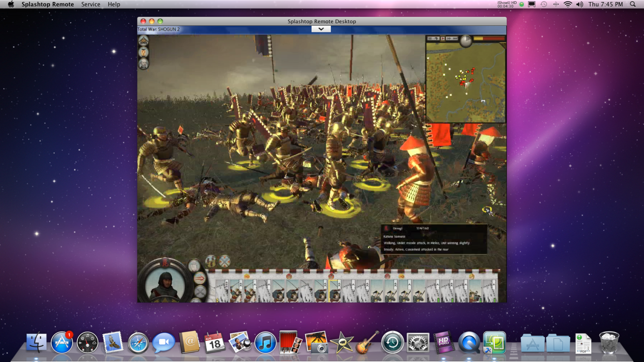Click the Time Machine menu bar icon

[x=544, y=4]
